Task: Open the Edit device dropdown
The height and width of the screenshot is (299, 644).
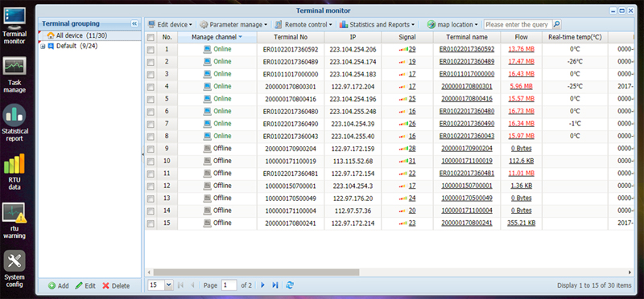Action: pos(170,25)
